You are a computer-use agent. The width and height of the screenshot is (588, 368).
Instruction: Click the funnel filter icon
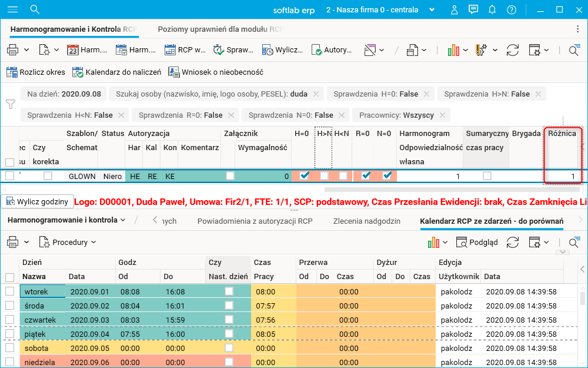[11, 104]
